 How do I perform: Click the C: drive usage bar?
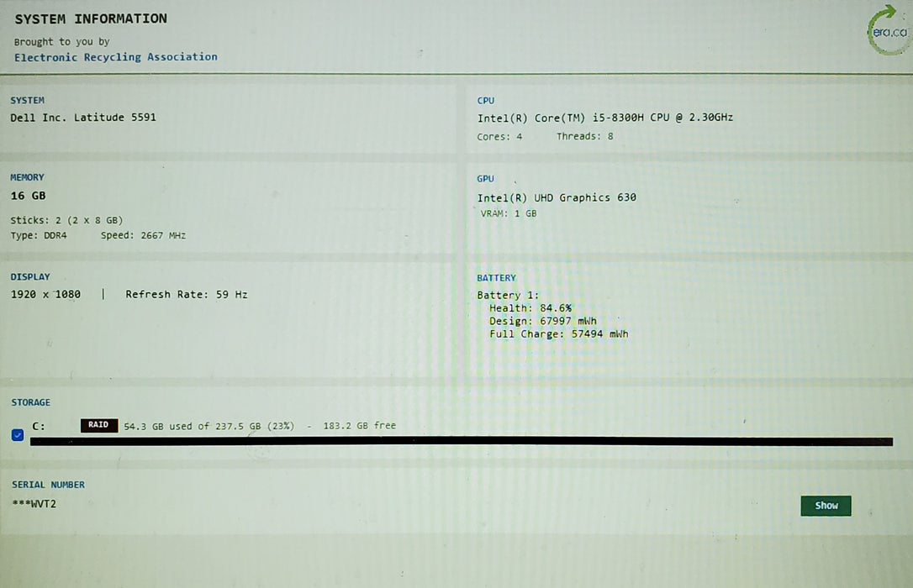462,442
